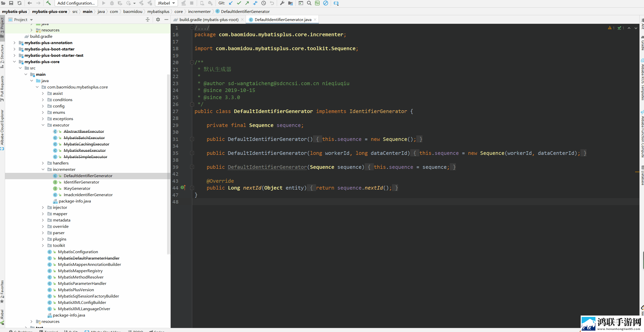Toggle the Gradle tool window

[642, 44]
